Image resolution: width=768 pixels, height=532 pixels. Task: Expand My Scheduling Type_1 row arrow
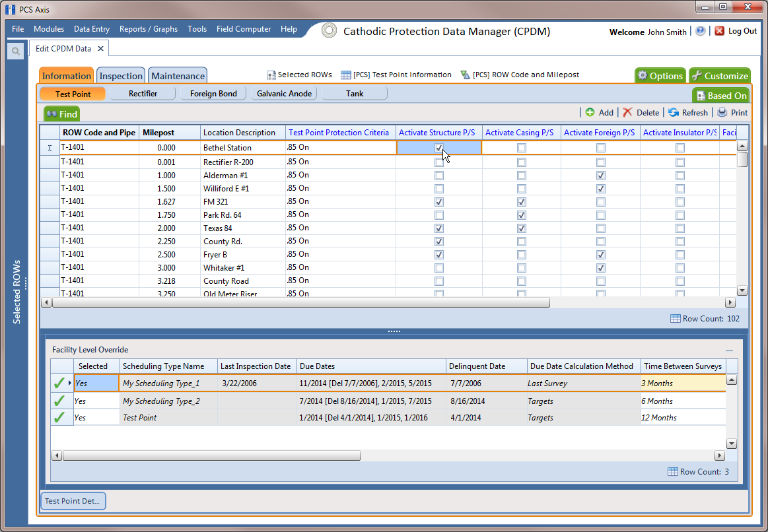tap(70, 383)
